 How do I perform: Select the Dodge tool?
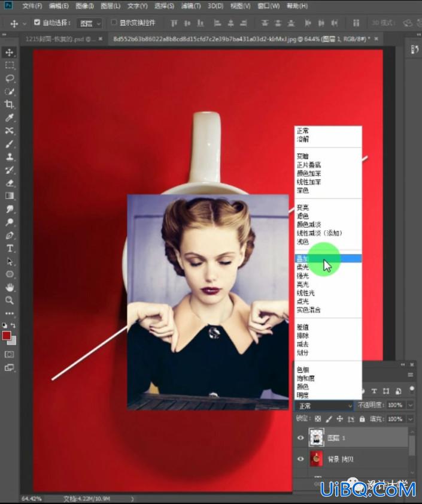[x=10, y=222]
